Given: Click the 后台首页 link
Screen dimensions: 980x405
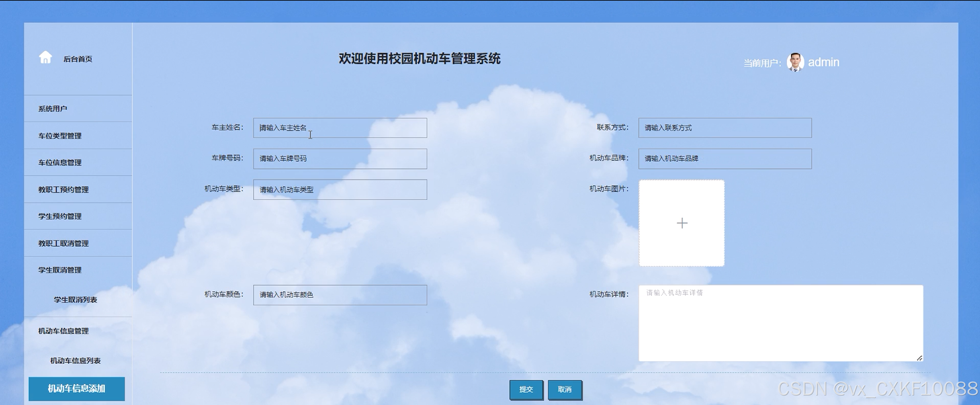Looking at the screenshot, I should 78,59.
